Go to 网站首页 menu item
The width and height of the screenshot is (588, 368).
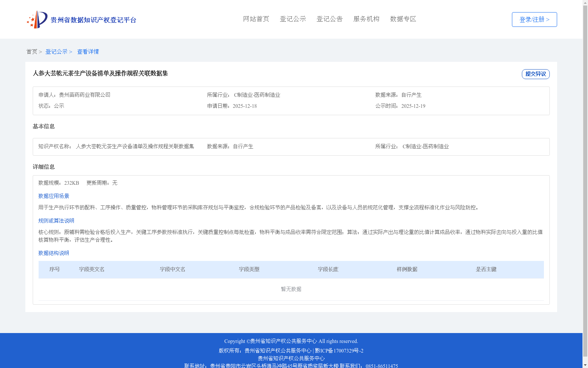click(x=256, y=19)
